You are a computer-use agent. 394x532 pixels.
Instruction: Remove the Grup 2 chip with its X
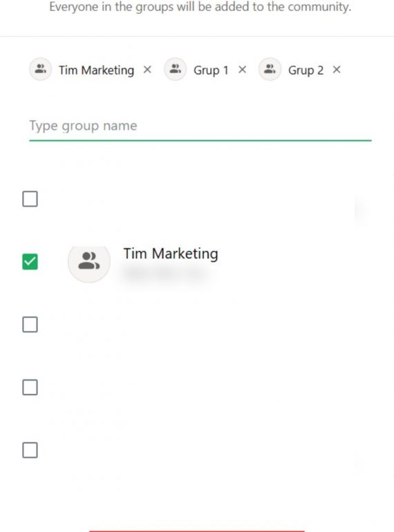[x=337, y=70]
